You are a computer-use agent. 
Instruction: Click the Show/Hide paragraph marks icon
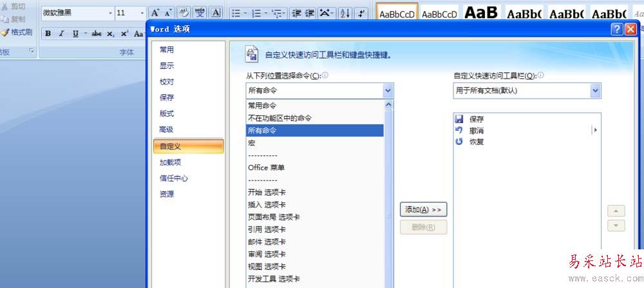pos(361,13)
